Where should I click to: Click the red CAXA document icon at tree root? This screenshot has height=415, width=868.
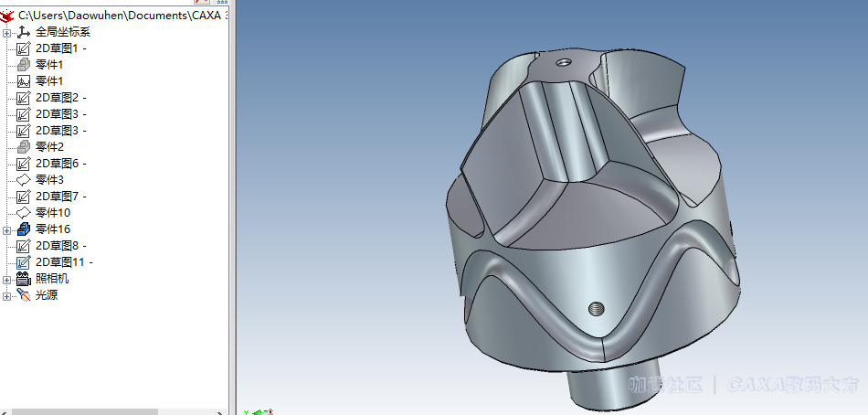click(8, 16)
